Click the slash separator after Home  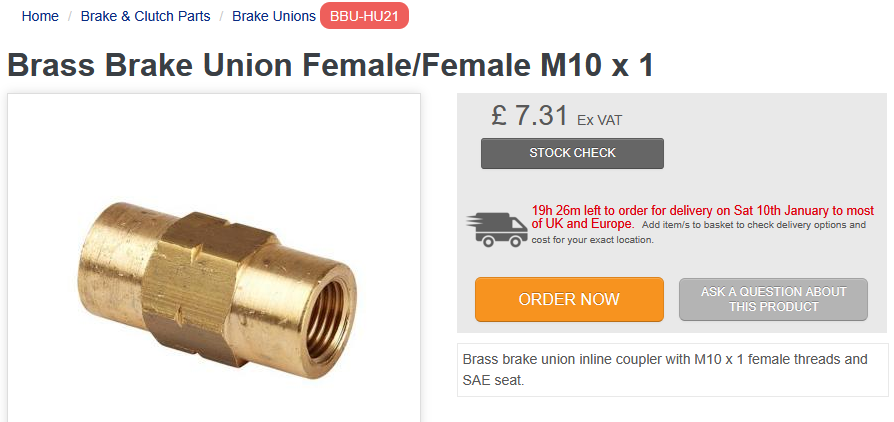[70, 16]
